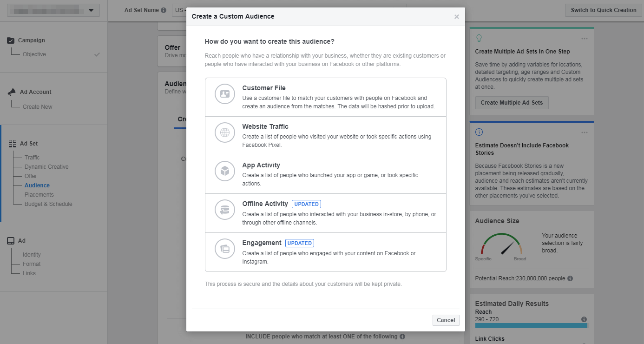Viewport: 644px width, 344px height.
Task: Go to Identity under Ad
Action: [32, 255]
